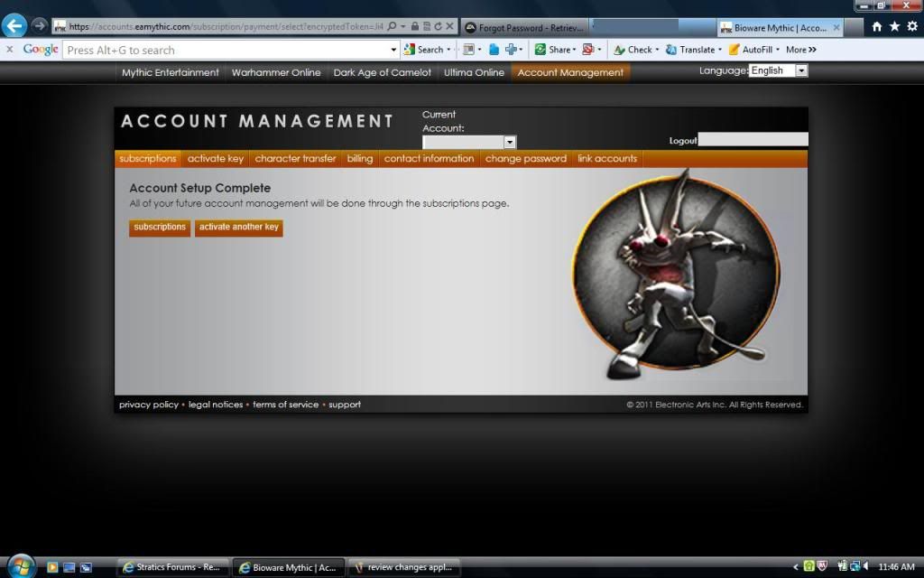Open the contact information tab
Screen dimensions: 924x578
click(429, 159)
